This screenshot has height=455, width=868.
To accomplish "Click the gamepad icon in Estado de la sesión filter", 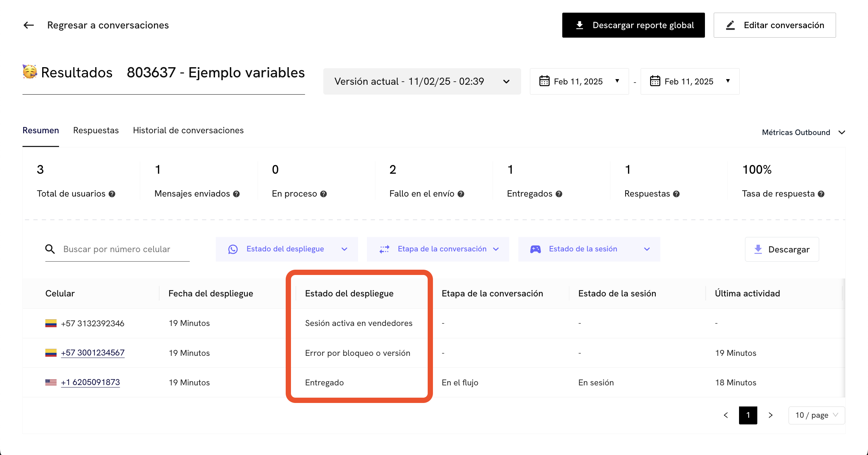I will (535, 249).
